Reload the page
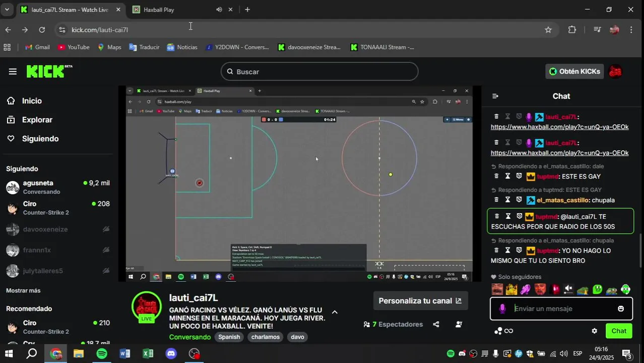Viewport: 644px width, 363px height. (42, 30)
